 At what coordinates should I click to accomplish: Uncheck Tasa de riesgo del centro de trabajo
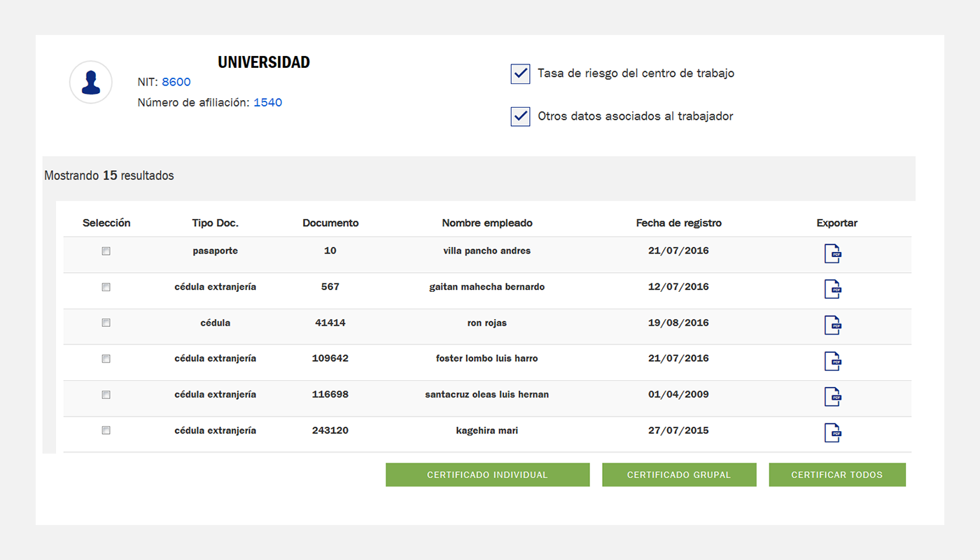(x=520, y=73)
